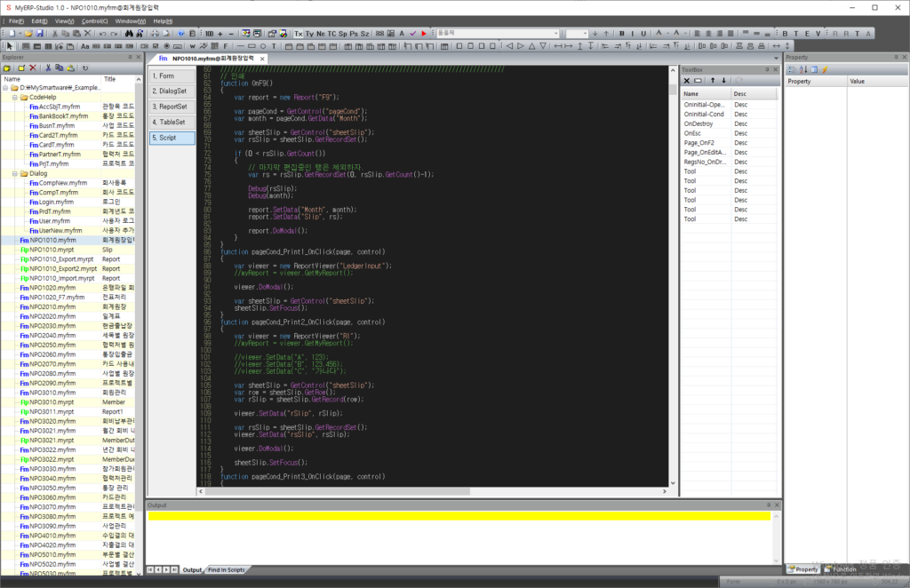Open the Control menu
The width and height of the screenshot is (910, 588).
pos(94,21)
